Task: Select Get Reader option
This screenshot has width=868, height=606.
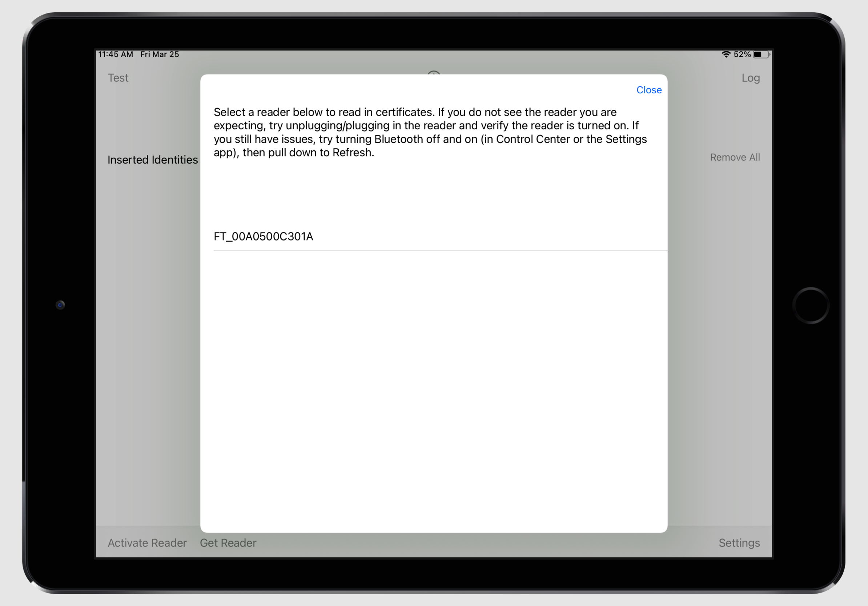Action: tap(229, 542)
